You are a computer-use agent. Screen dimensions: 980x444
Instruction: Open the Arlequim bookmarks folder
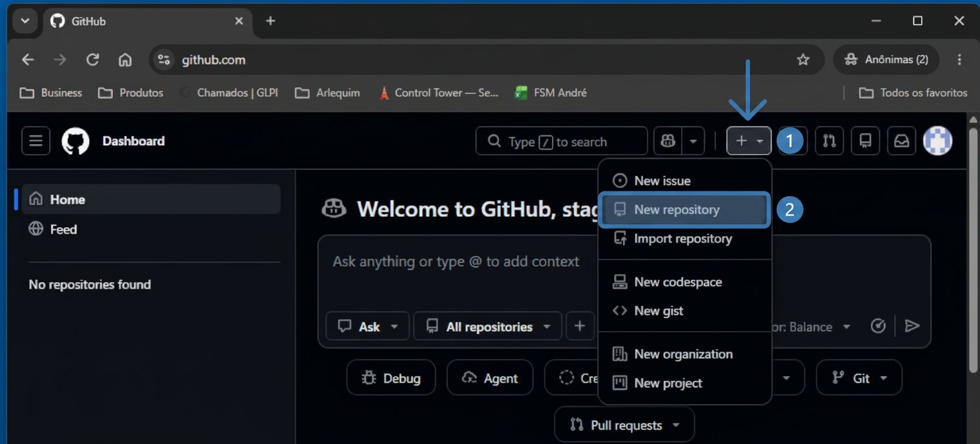point(327,93)
